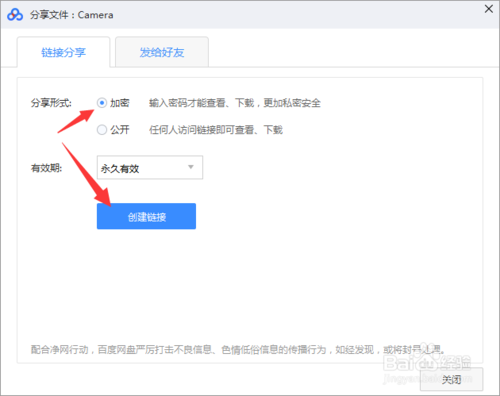Image resolution: width=500 pixels, height=396 pixels.
Task: Click the 永久有效 text in the combo box
Action: pos(120,169)
